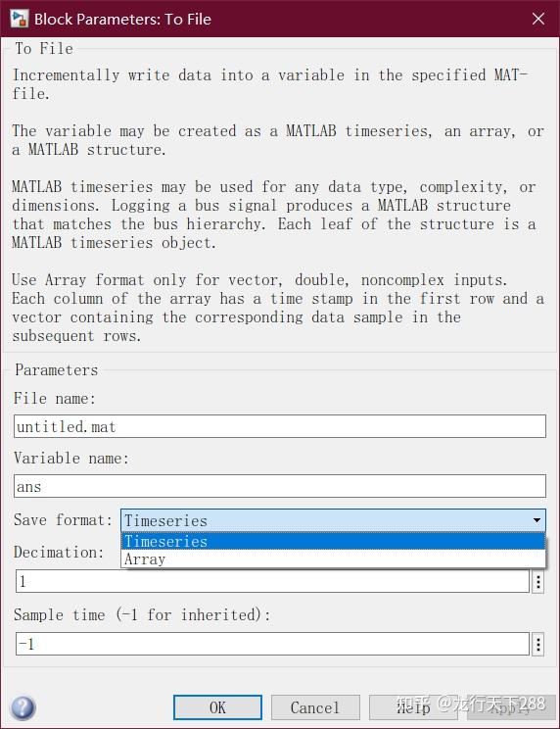Click the Save format combo box field
Viewport: 560px width, 729px height.
click(333, 520)
